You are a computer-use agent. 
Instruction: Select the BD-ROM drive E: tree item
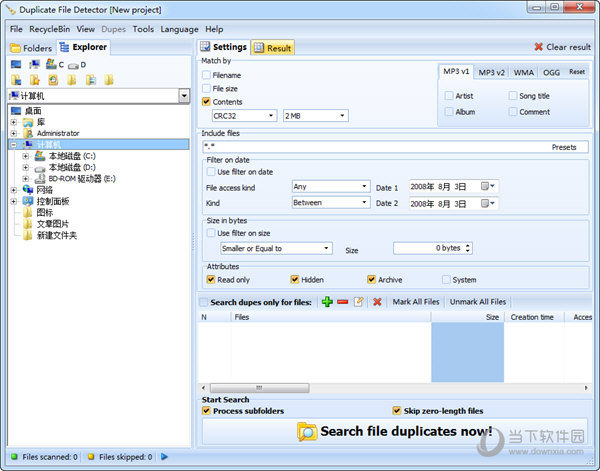[82, 179]
